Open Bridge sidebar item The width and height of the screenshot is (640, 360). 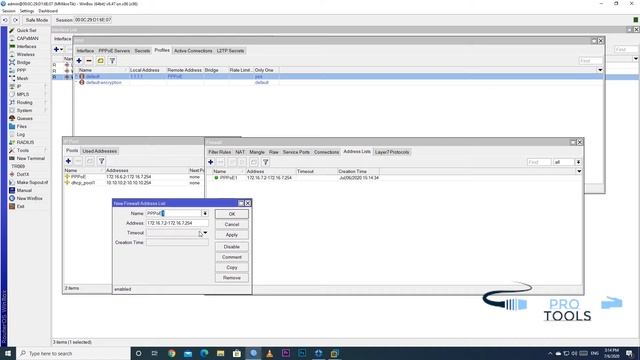coord(23,62)
